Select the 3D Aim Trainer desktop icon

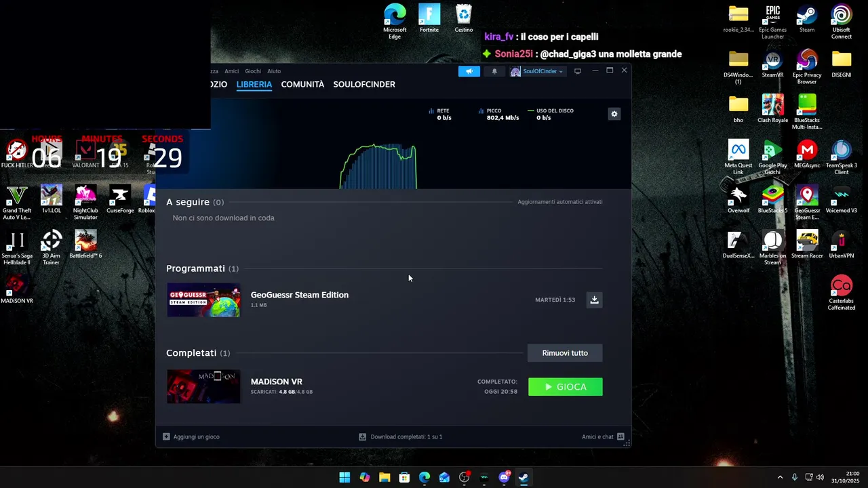point(52,248)
